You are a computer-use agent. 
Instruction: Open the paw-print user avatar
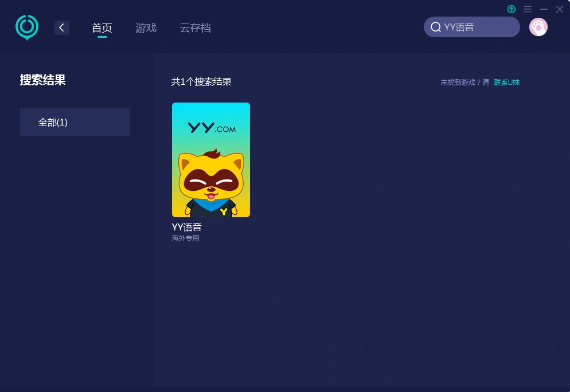(538, 28)
